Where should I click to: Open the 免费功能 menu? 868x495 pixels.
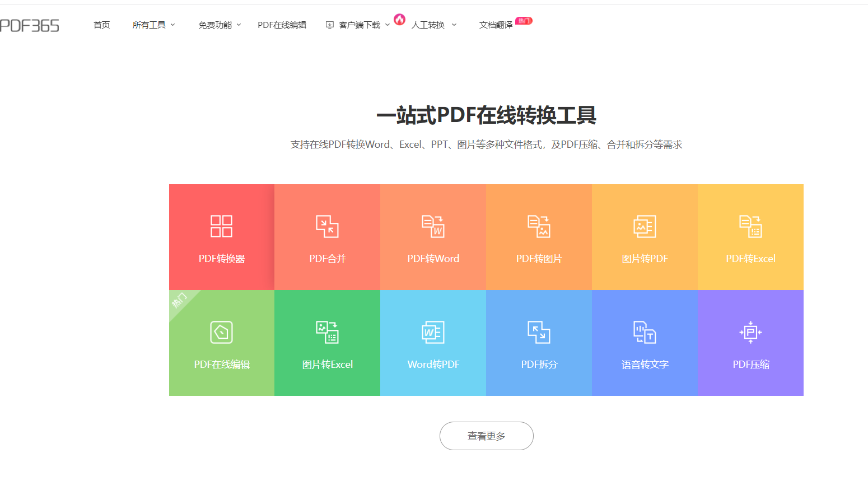click(x=215, y=25)
